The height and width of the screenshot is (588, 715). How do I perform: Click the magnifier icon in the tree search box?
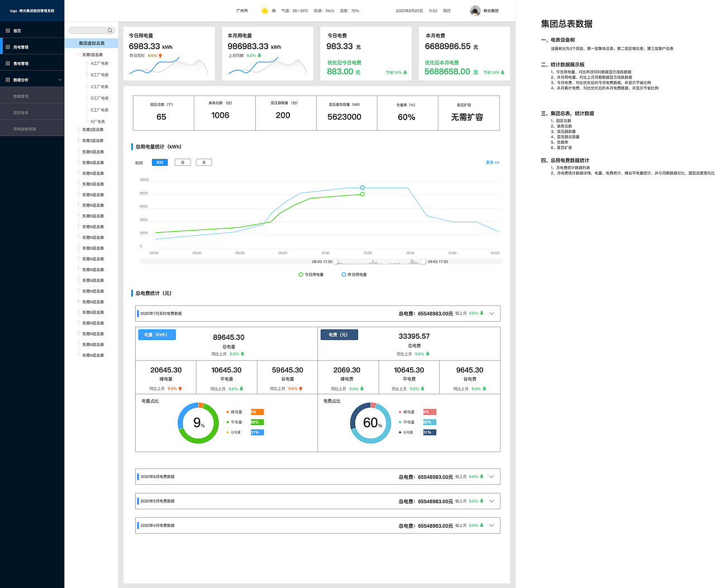(110, 30)
